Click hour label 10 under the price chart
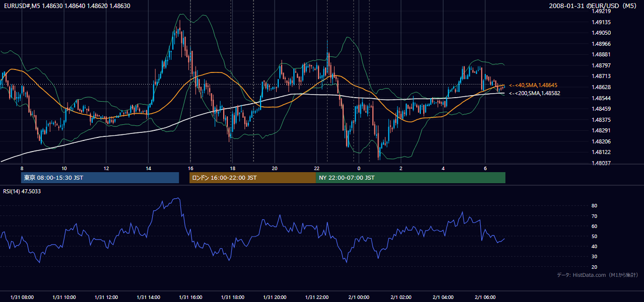 click(x=64, y=168)
